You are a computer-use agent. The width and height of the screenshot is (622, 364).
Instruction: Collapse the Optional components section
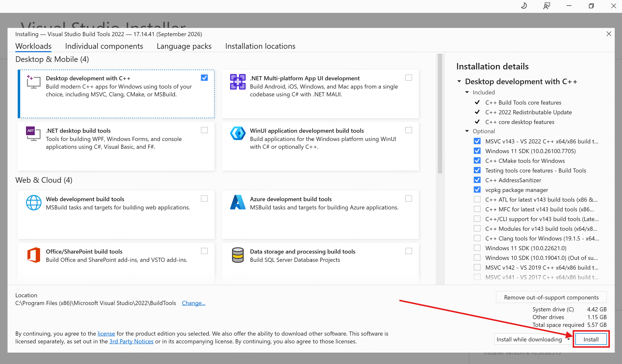tap(467, 131)
